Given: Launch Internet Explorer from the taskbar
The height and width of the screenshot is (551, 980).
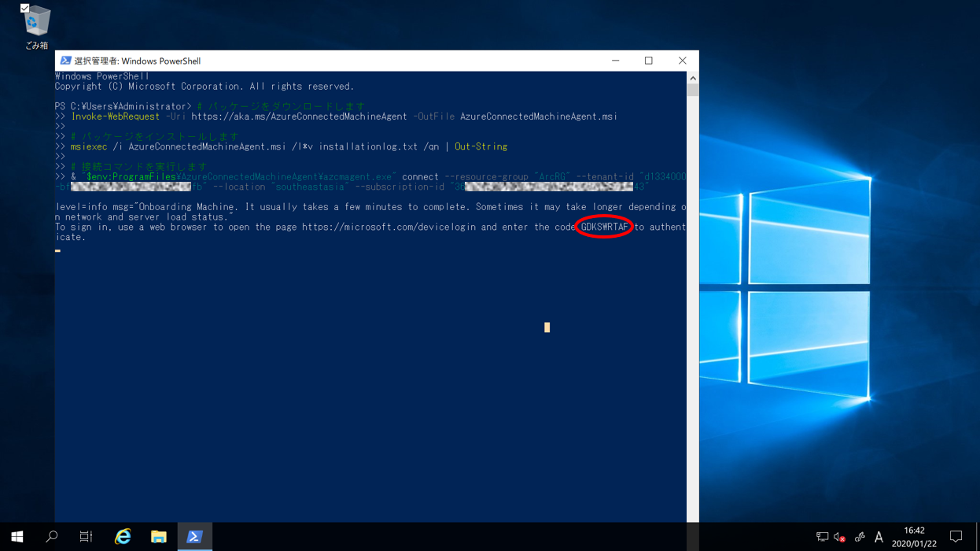Looking at the screenshot, I should (123, 537).
